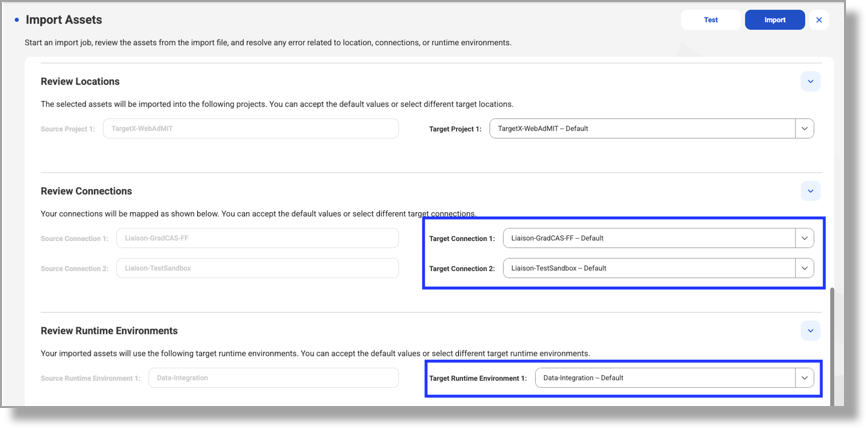Click the Target Connection 2 label
Viewport: 866px width, 428px height.
462,268
